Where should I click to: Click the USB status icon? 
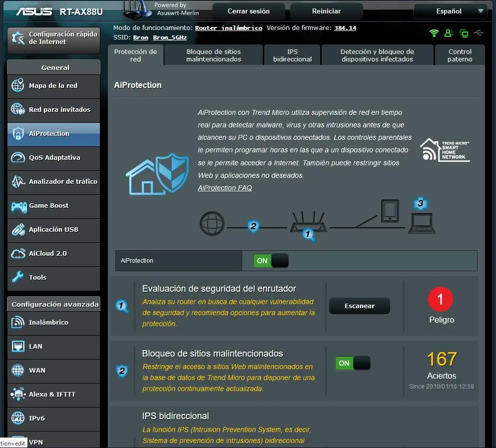(479, 32)
